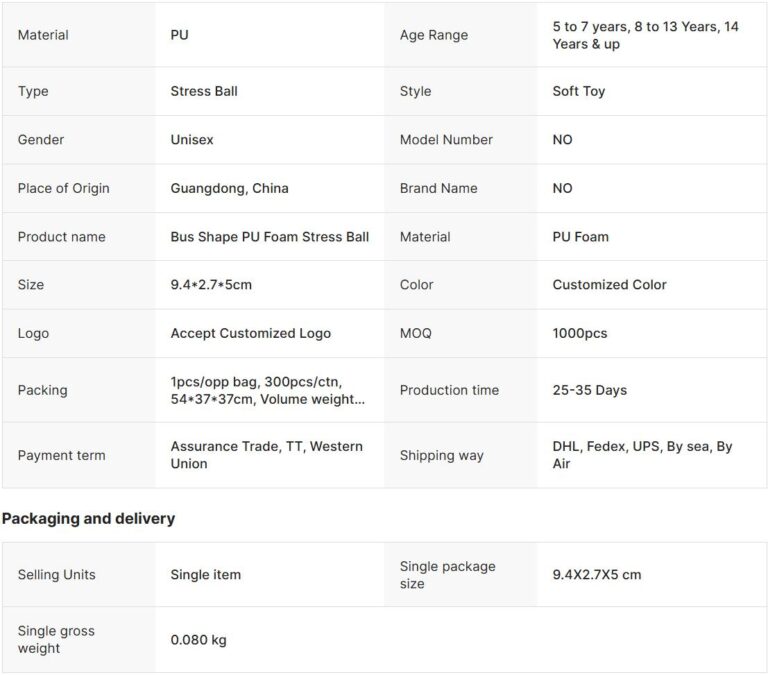The height and width of the screenshot is (675, 768).
Task: Click the 'Assurance Trade, TT, Western Union' cell
Action: point(266,455)
